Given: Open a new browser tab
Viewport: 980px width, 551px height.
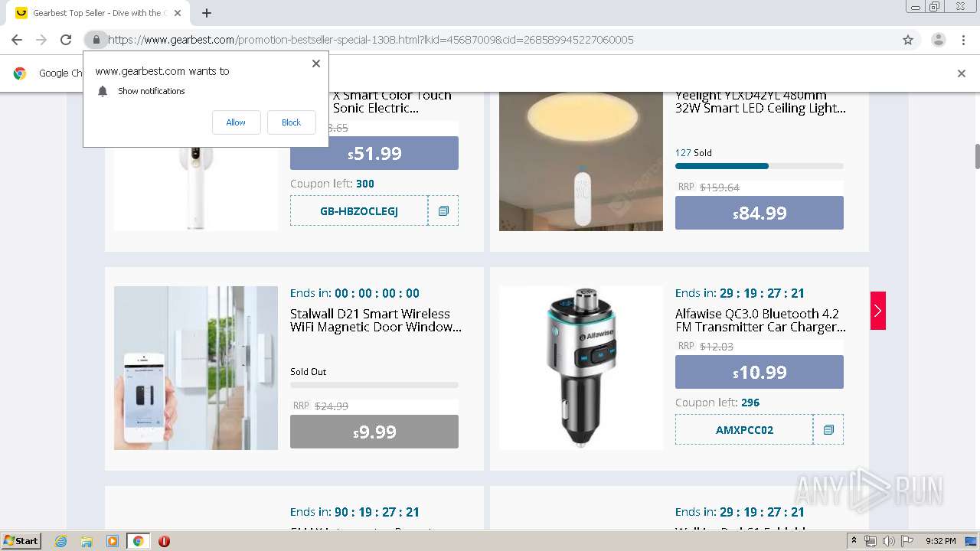Looking at the screenshot, I should (x=207, y=13).
